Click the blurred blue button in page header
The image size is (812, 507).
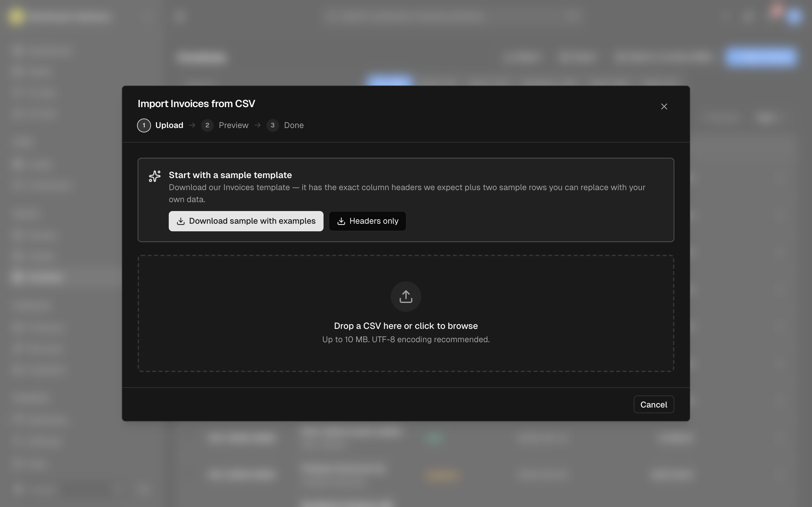[x=760, y=57]
